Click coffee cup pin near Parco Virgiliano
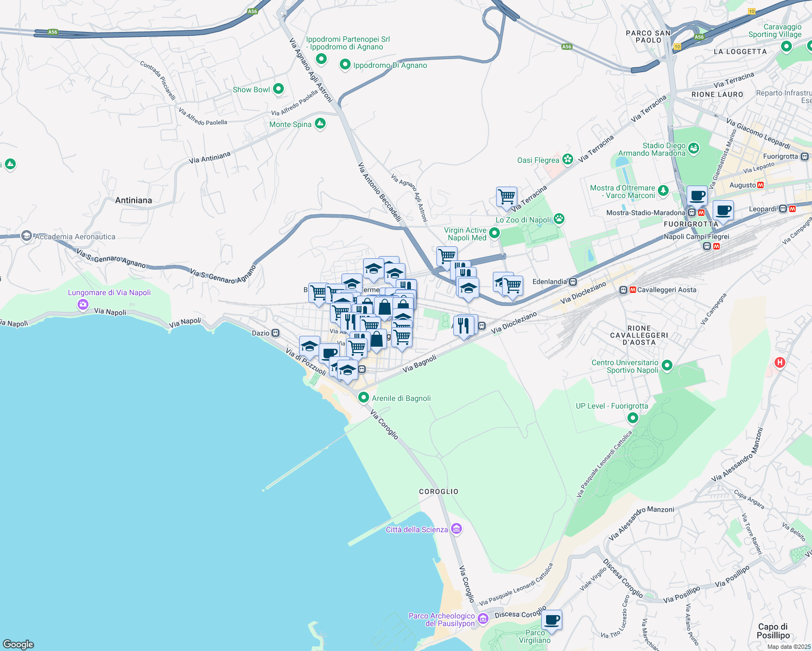This screenshot has width=812, height=651. [552, 620]
